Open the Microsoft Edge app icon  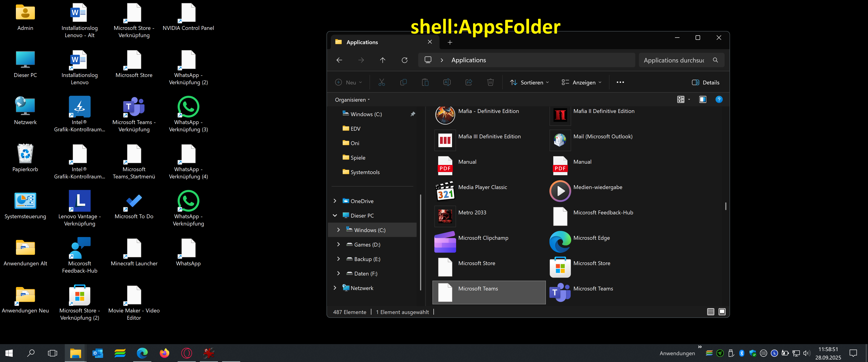pyautogui.click(x=560, y=241)
